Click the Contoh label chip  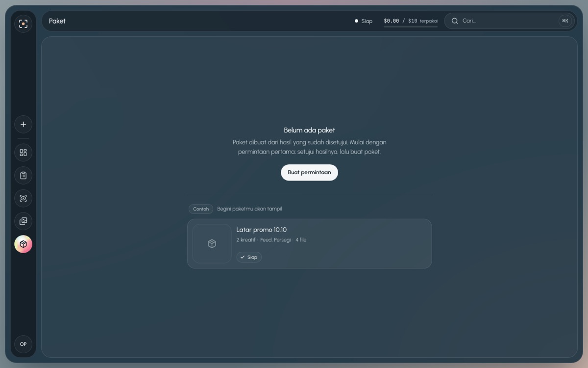(x=201, y=209)
